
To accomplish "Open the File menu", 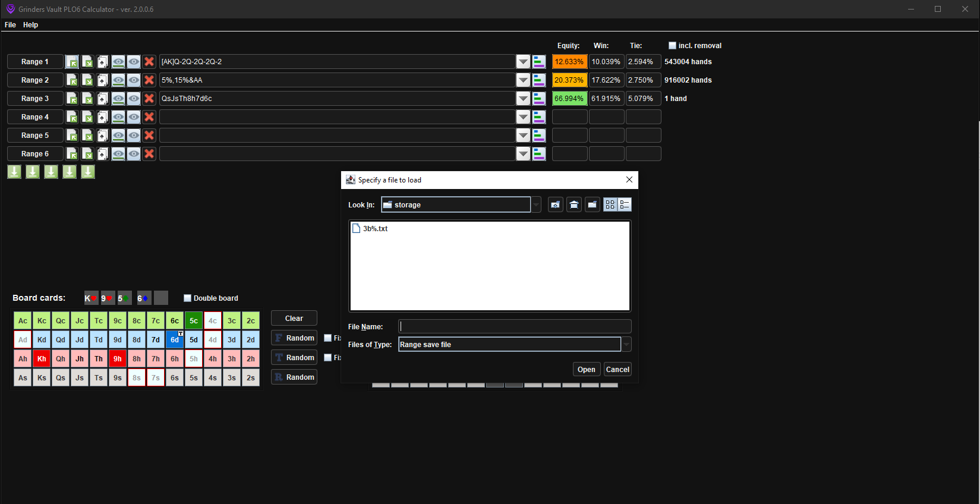I will 10,25.
